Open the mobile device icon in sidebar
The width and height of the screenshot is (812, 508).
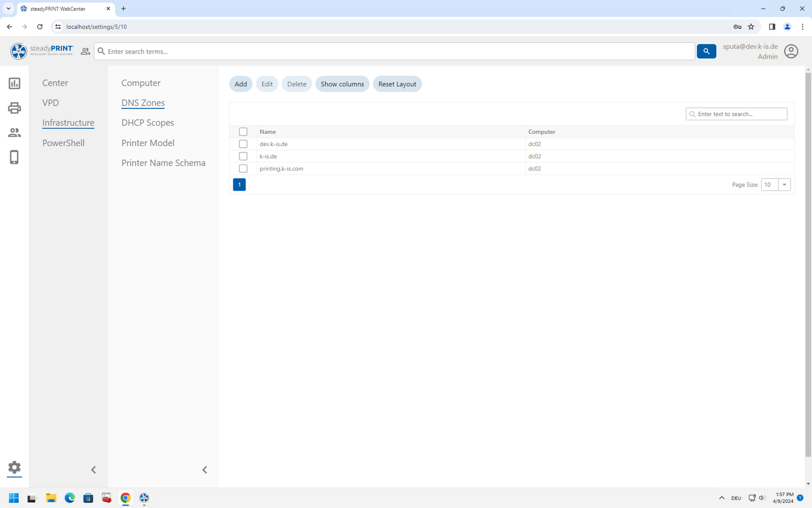coord(15,157)
